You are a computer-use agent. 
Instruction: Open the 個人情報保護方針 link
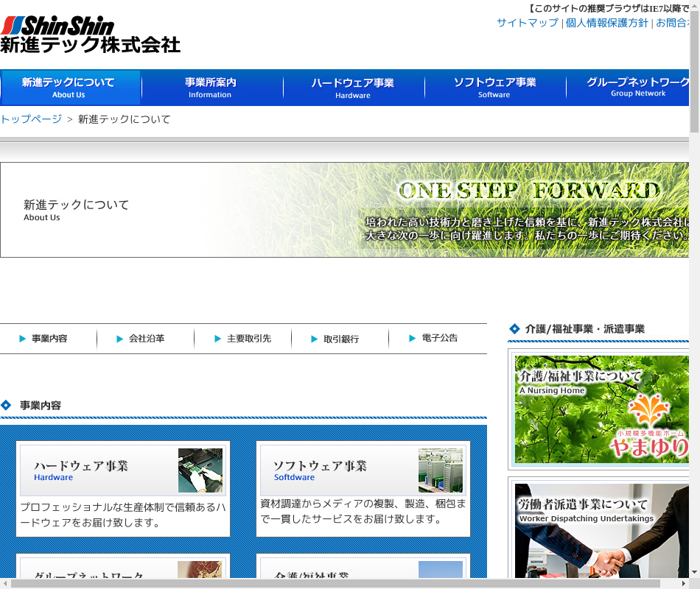pyautogui.click(x=606, y=23)
